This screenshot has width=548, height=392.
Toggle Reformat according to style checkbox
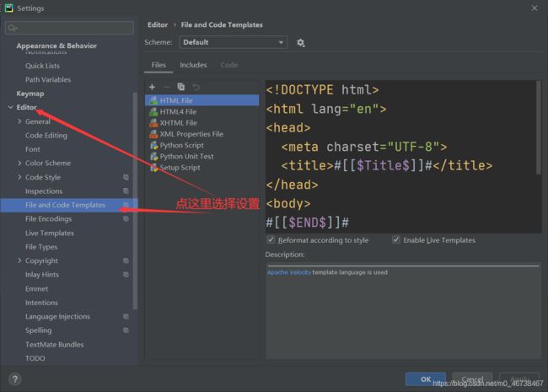tap(271, 240)
